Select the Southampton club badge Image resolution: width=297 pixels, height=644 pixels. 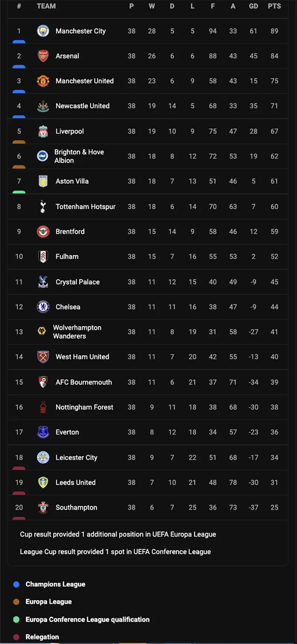tap(43, 508)
